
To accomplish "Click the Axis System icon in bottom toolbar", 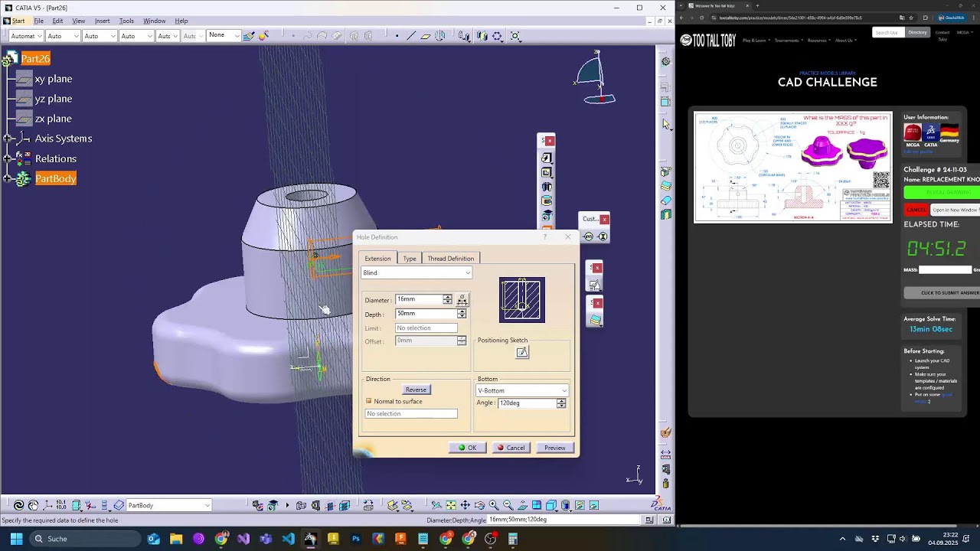I will click(47, 505).
